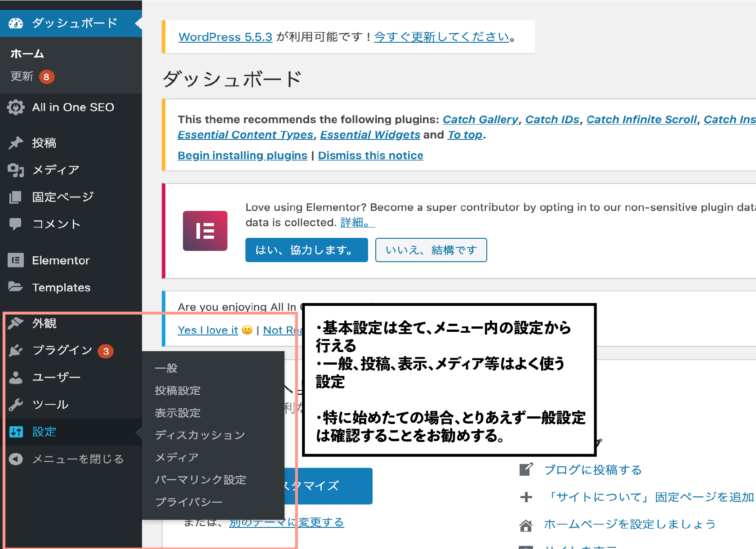Open the Essential Content Types link

point(245,135)
